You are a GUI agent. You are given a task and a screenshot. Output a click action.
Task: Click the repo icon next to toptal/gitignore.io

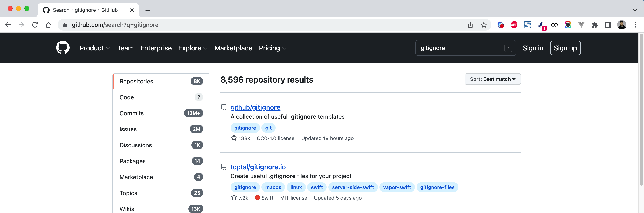coord(224,167)
